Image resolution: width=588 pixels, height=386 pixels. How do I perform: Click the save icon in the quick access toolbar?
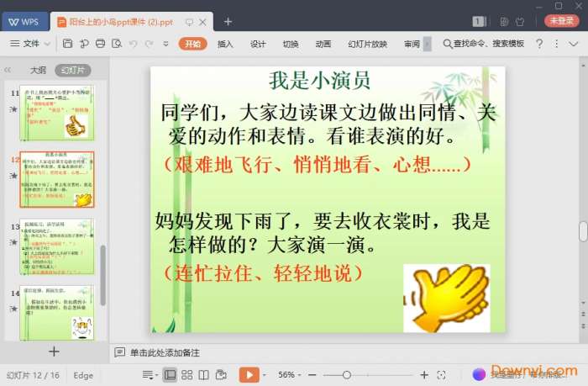tap(67, 44)
